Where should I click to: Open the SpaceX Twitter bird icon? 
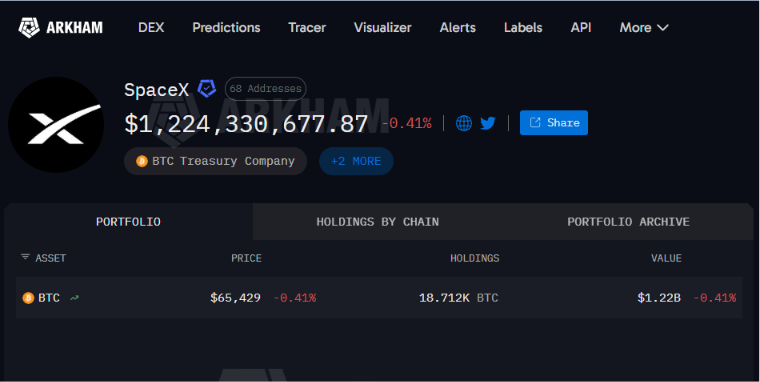point(488,123)
